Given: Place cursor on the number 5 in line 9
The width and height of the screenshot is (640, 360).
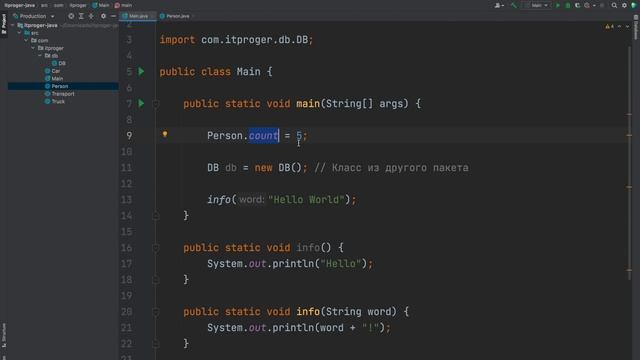Looking at the screenshot, I should click(x=299, y=136).
